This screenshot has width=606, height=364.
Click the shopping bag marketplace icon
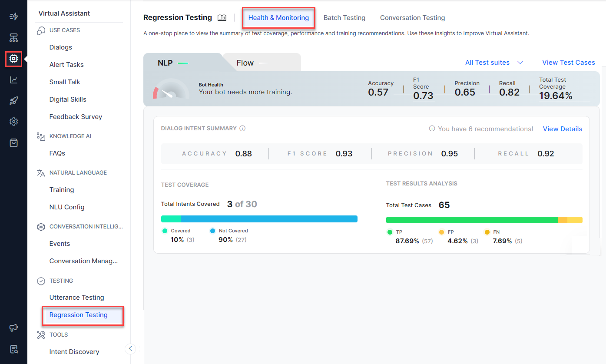(x=13, y=143)
